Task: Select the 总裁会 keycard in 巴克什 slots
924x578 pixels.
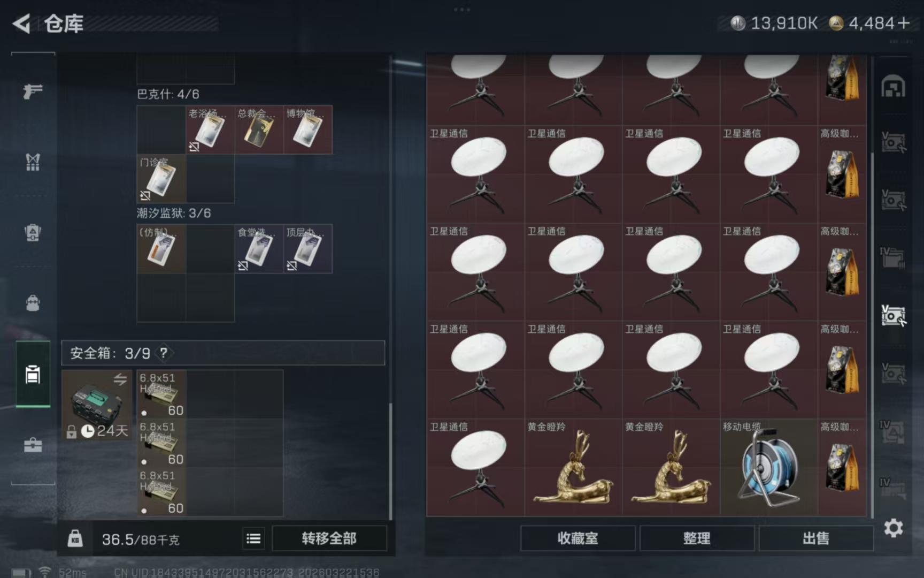Action: point(259,130)
